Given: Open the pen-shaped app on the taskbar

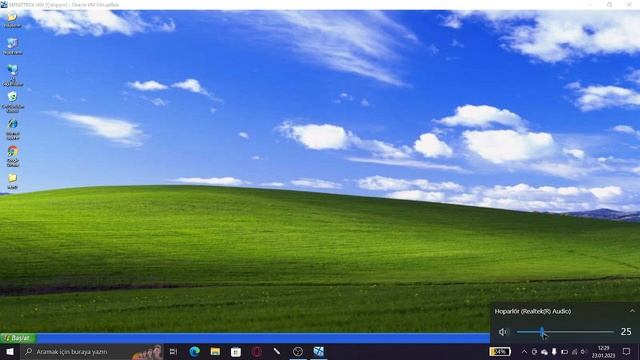Looking at the screenshot, I should (277, 351).
